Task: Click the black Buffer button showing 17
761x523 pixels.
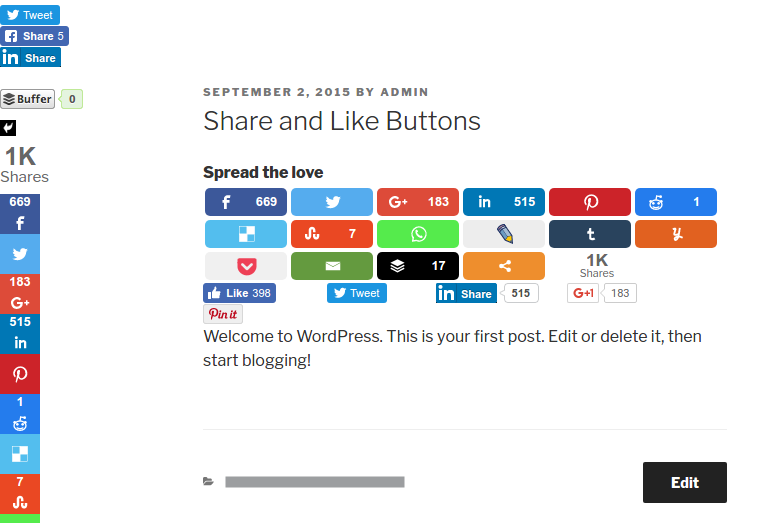Action: pos(418,266)
